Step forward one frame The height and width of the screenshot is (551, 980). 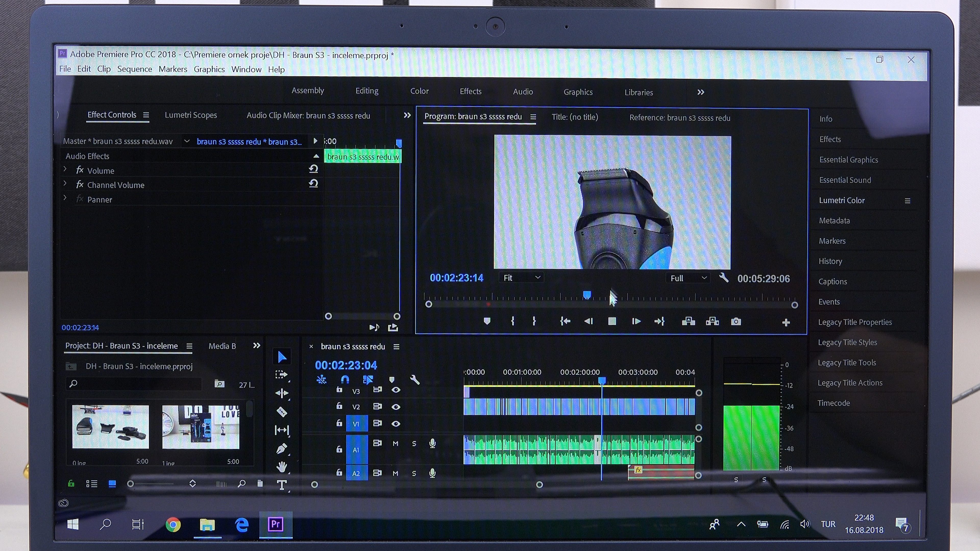(x=636, y=321)
